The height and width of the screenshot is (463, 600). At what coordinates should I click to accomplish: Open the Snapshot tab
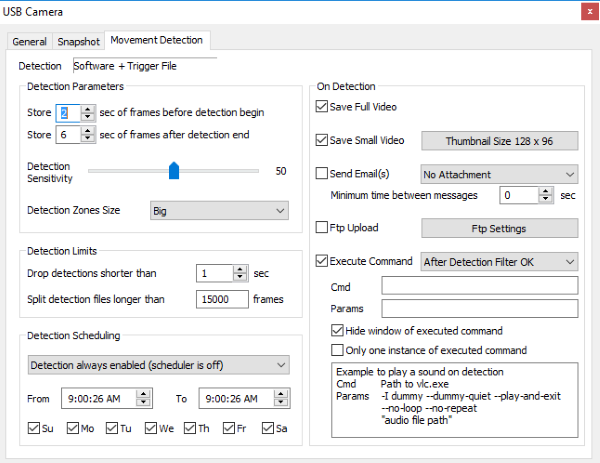(78, 41)
